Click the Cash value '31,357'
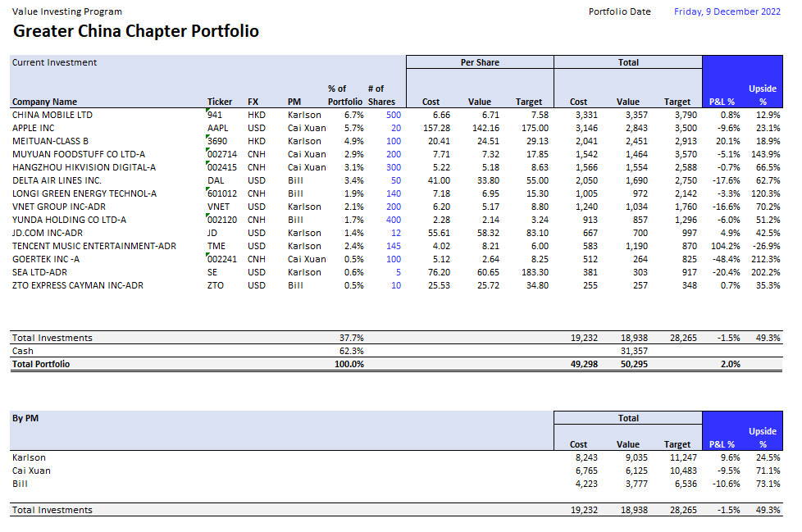 click(634, 351)
